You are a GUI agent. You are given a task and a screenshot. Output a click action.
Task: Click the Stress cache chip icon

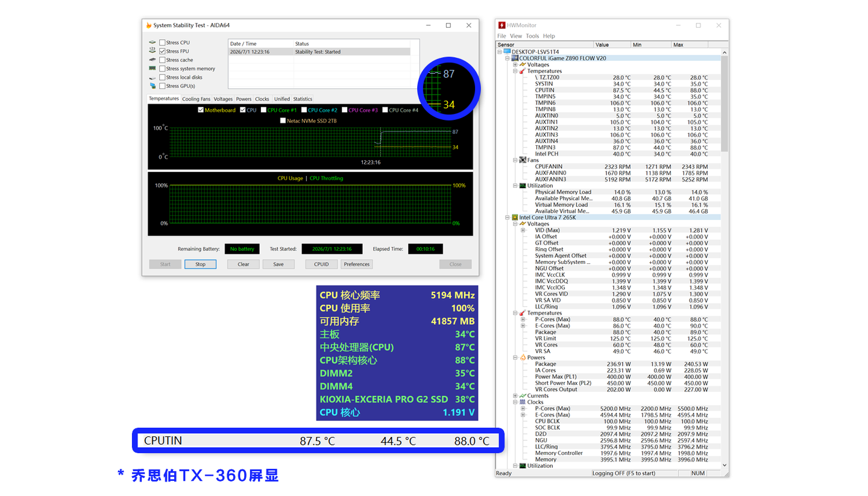tap(153, 60)
